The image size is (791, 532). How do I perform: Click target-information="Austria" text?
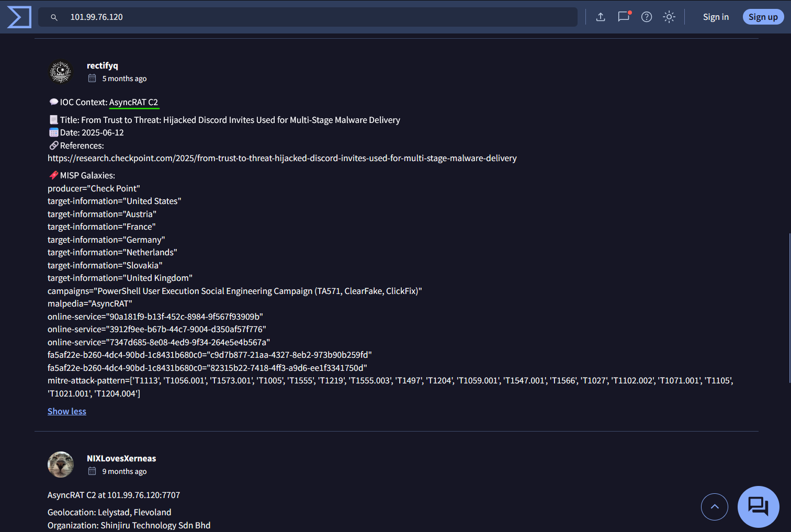point(102,214)
